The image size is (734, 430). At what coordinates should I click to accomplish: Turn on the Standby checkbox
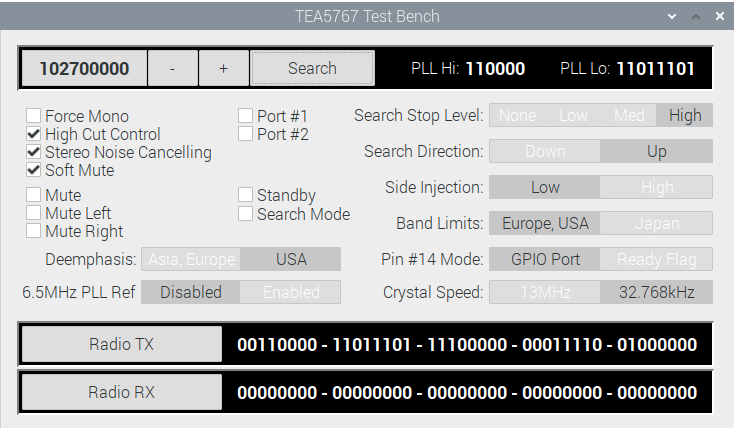click(245, 195)
